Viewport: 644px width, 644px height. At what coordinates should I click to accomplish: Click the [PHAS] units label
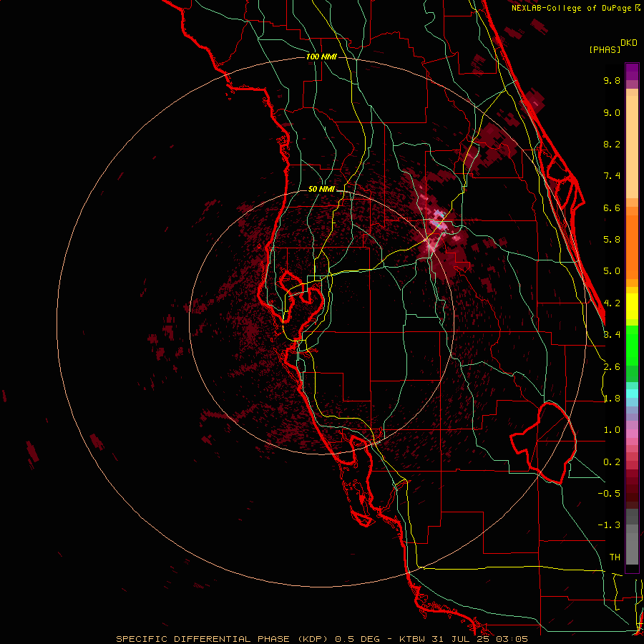click(605, 50)
